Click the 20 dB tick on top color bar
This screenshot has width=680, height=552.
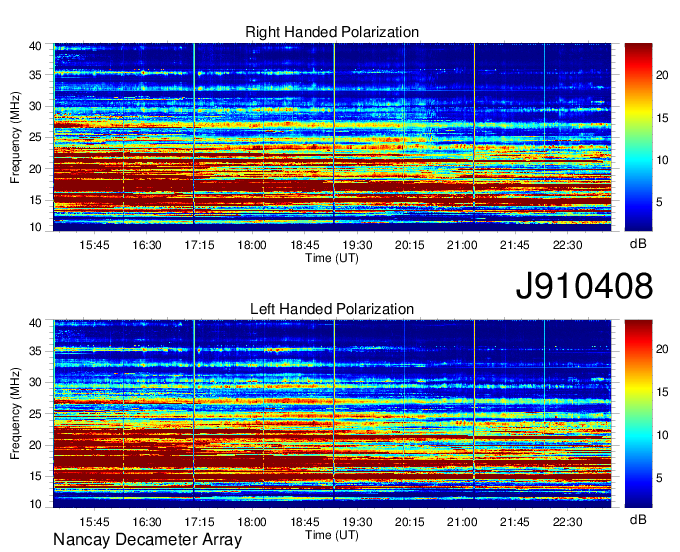point(662,75)
